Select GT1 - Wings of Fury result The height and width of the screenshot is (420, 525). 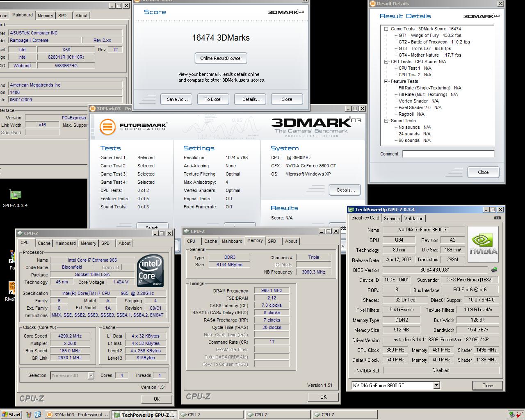pyautogui.click(x=430, y=35)
